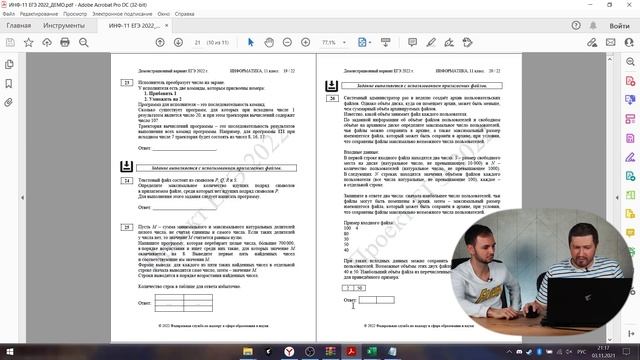Select the highlight pen tool
The image size is (640, 360).
tap(431, 42)
